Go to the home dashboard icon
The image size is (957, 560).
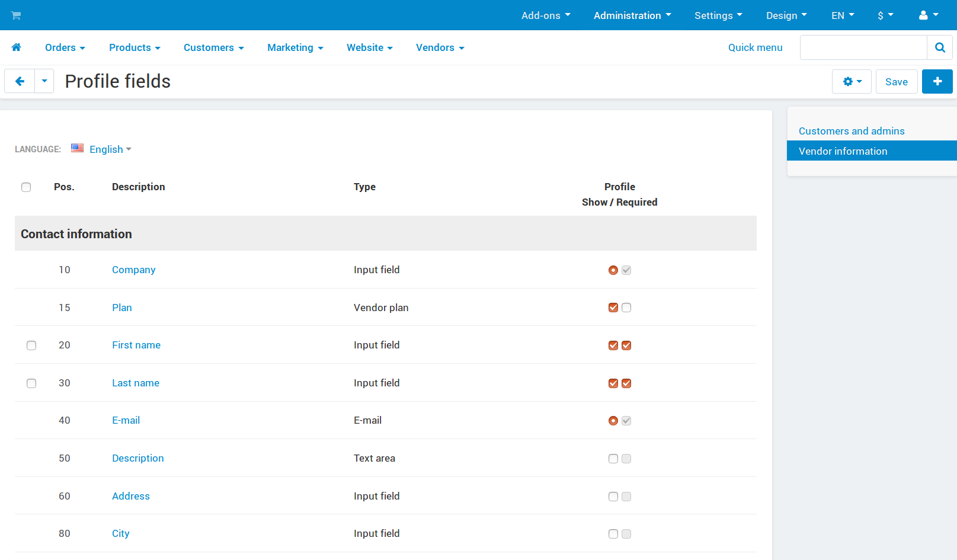(16, 47)
